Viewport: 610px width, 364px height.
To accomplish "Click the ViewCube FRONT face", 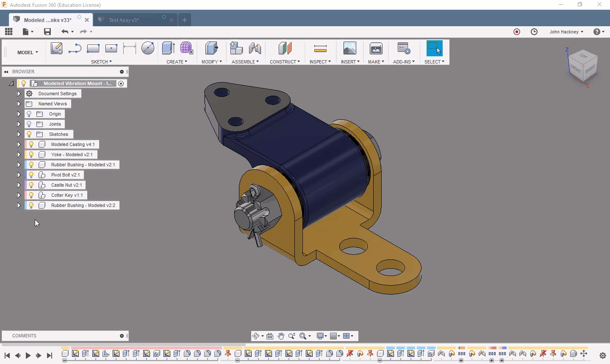I will coord(576,68).
